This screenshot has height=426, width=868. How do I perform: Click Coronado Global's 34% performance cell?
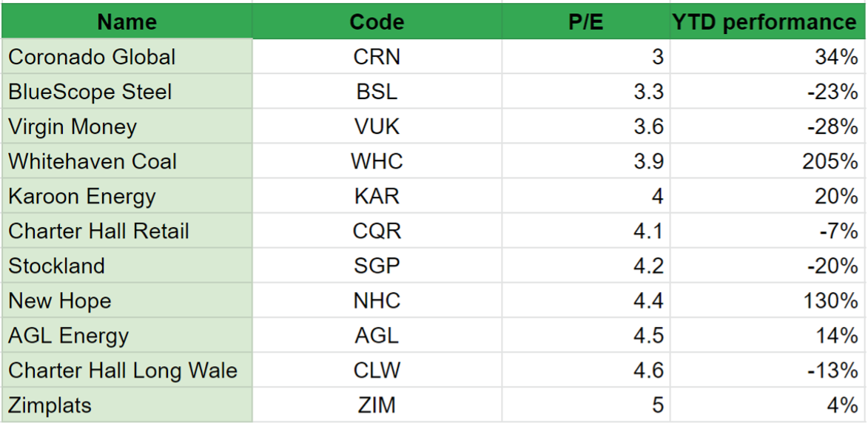768,56
